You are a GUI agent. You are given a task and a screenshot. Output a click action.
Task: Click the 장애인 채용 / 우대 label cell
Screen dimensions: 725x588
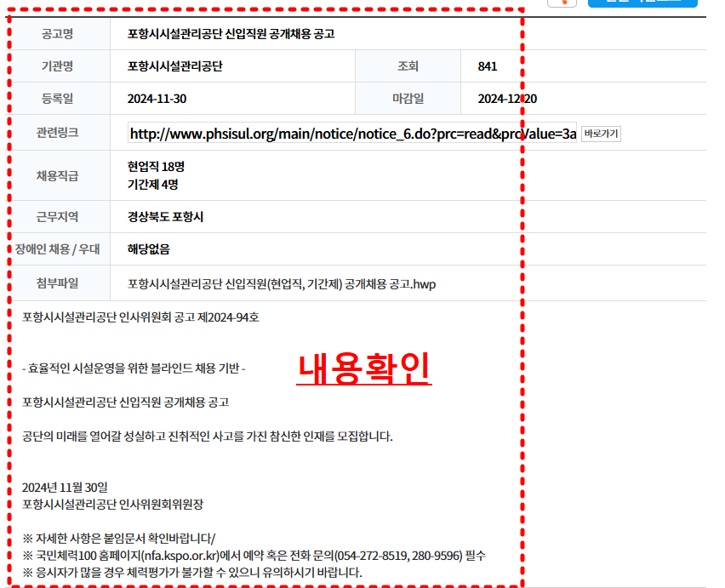(x=58, y=249)
